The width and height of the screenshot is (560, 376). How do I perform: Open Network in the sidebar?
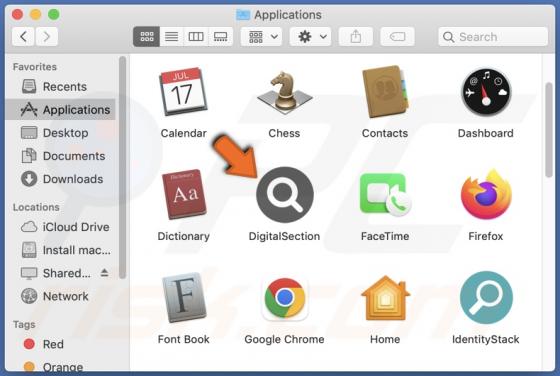60,296
